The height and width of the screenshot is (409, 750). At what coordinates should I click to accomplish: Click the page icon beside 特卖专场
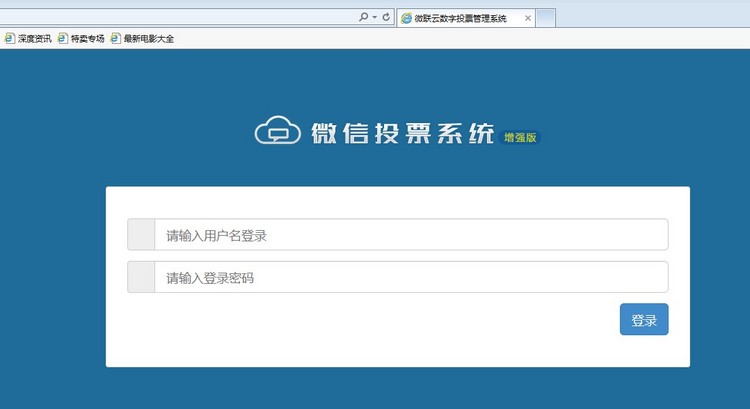point(63,39)
